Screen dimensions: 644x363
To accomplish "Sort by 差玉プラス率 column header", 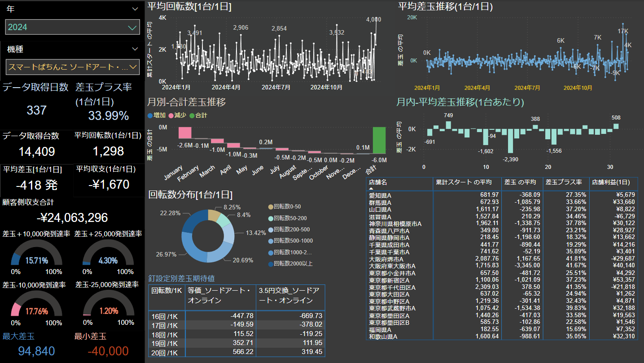I will click(564, 182).
